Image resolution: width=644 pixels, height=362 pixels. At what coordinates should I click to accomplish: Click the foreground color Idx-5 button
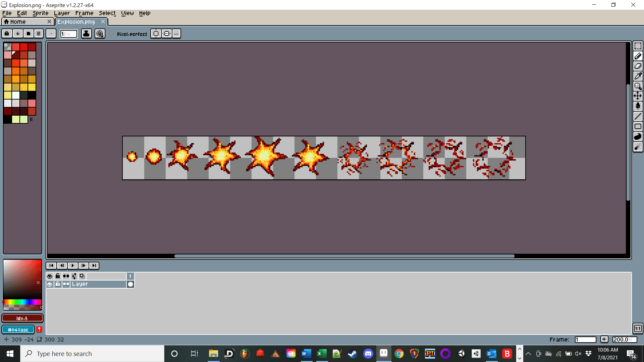[22, 318]
